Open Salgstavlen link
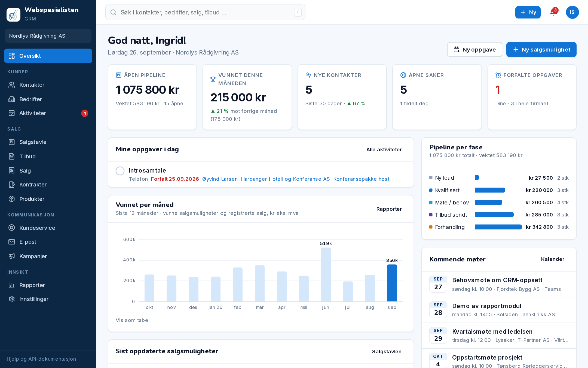This screenshot has width=588, height=368. [387, 351]
